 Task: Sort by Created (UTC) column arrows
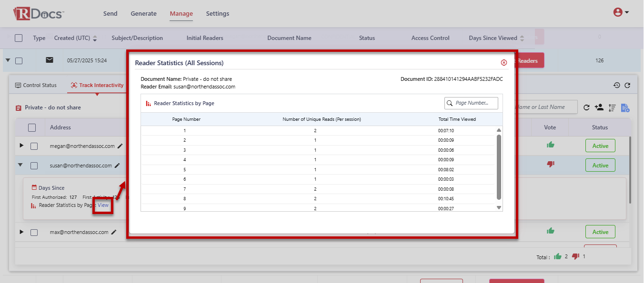click(x=95, y=38)
